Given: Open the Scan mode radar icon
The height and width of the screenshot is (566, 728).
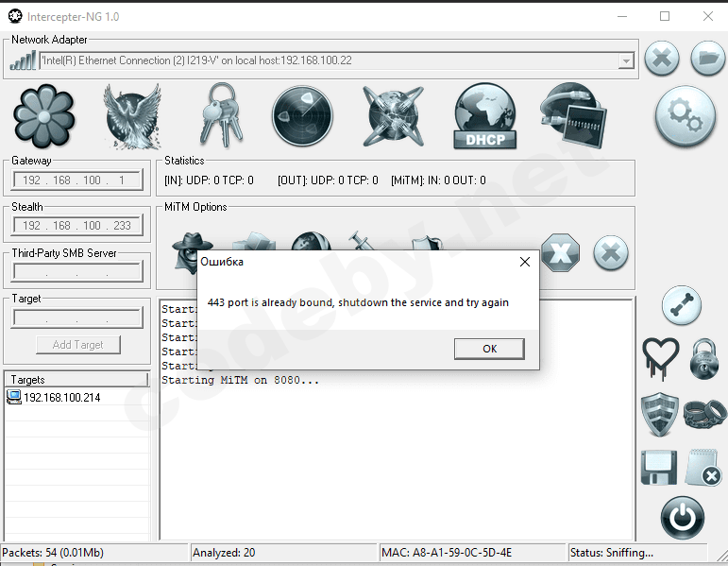Looking at the screenshot, I should pyautogui.click(x=302, y=115).
